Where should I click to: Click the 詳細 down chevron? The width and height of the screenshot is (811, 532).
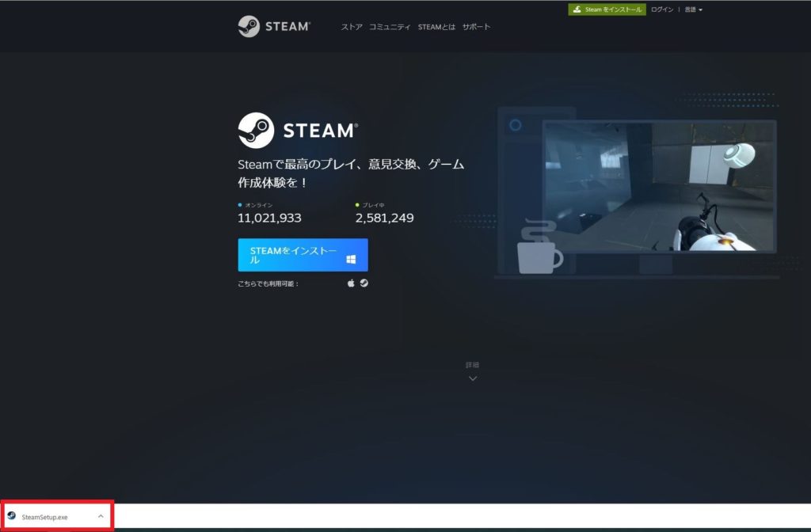472,378
